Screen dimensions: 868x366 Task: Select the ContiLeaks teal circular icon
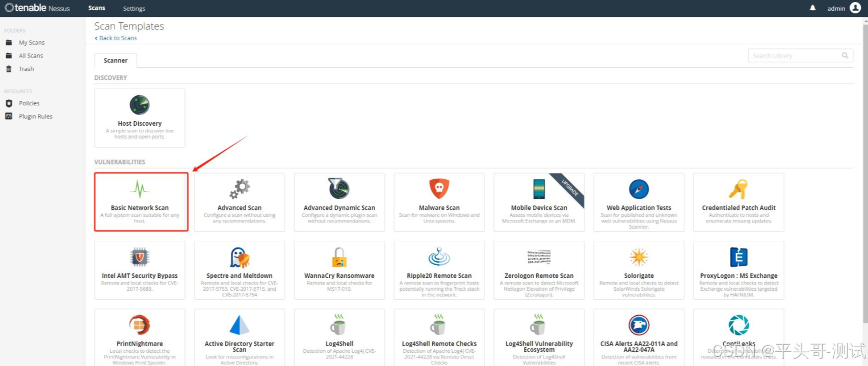click(x=739, y=325)
